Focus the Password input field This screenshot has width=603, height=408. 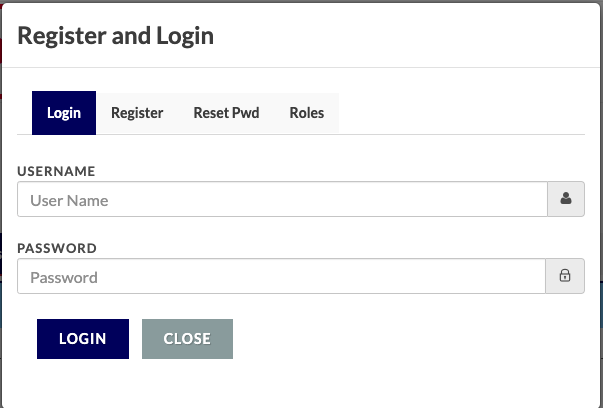(281, 276)
